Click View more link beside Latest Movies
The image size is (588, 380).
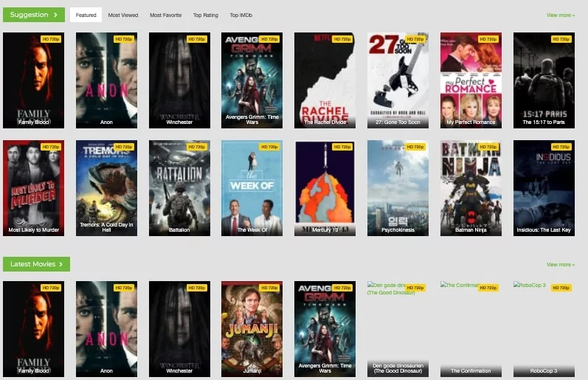(x=560, y=264)
